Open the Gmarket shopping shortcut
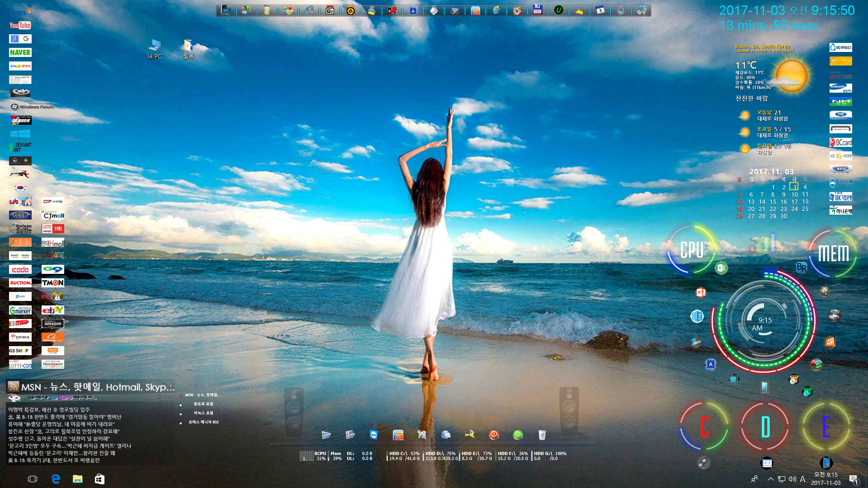 click(20, 310)
